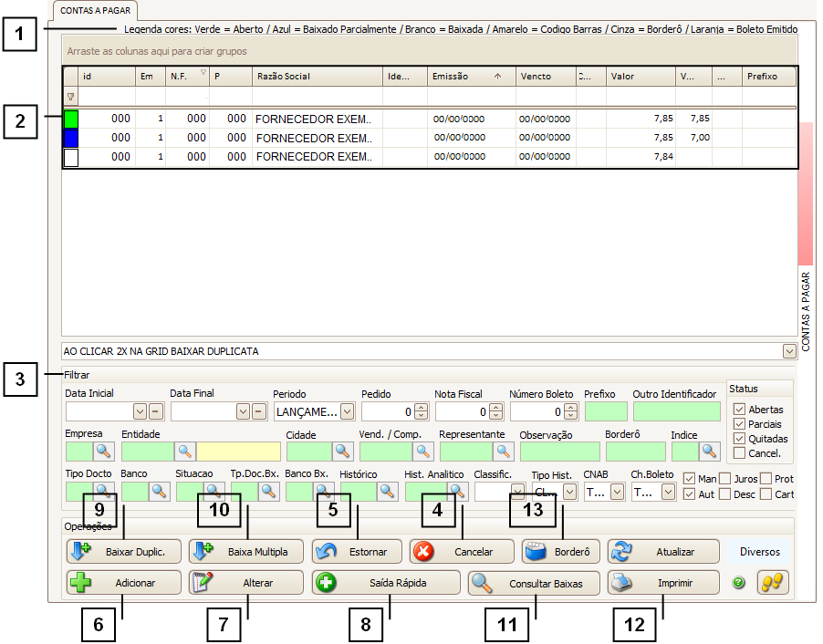This screenshot has height=644, width=823.
Task: Toggle the Juros checkbox
Action: (x=724, y=479)
